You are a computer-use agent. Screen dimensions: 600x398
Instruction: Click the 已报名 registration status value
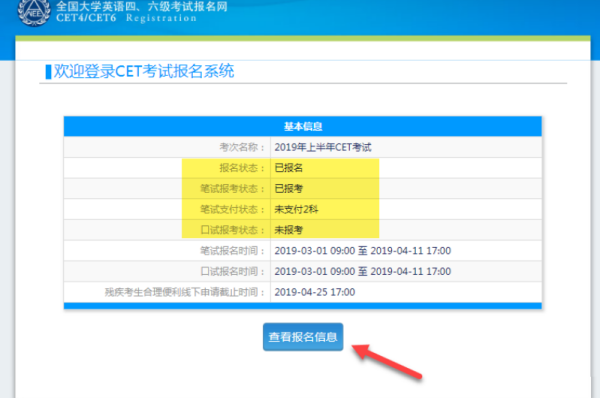289,168
